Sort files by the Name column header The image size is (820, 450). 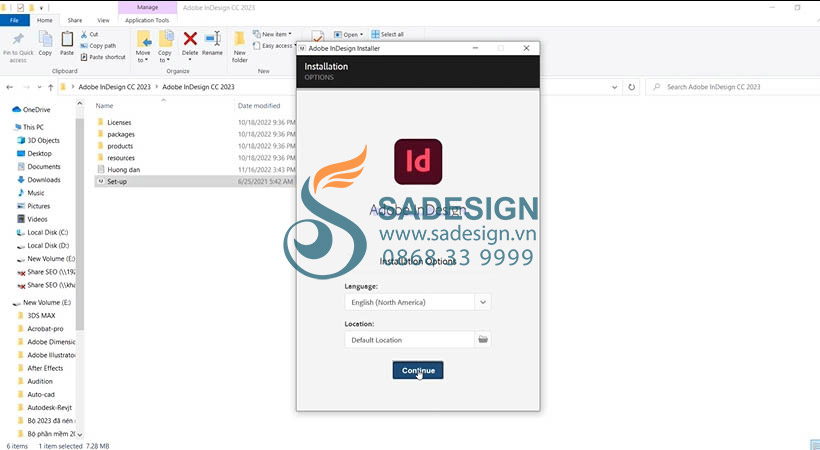pos(104,106)
